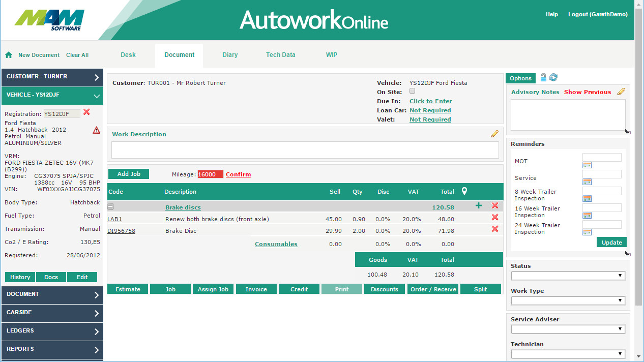Viewport: 644px width, 362px height.
Task: Open the Work Type dropdown
Action: 568,300
